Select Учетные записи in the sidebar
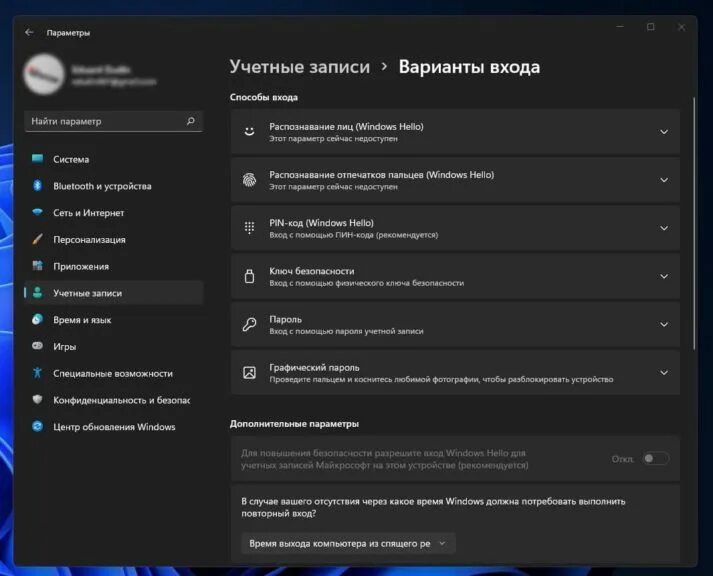Screen dimensions: 713x576 tap(114, 293)
